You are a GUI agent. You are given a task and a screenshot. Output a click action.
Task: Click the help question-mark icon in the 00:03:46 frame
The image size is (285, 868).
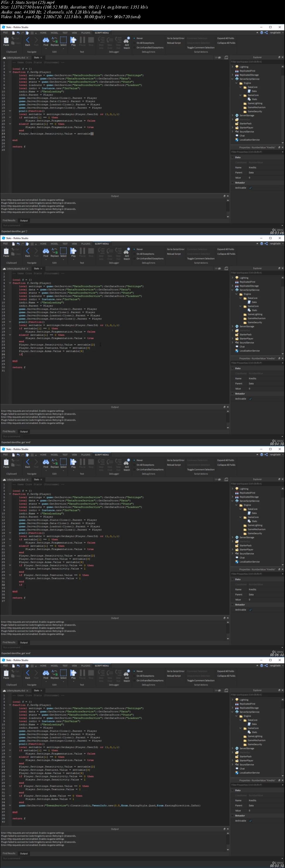click(x=262, y=33)
